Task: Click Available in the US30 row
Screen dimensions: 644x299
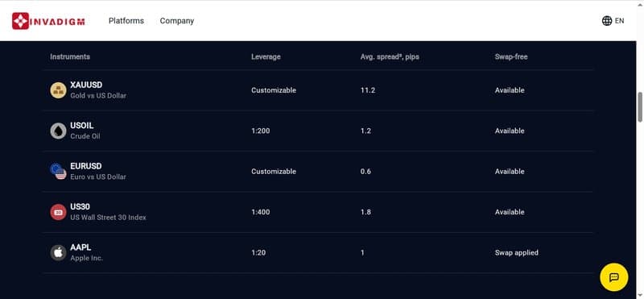Action: pyautogui.click(x=510, y=212)
